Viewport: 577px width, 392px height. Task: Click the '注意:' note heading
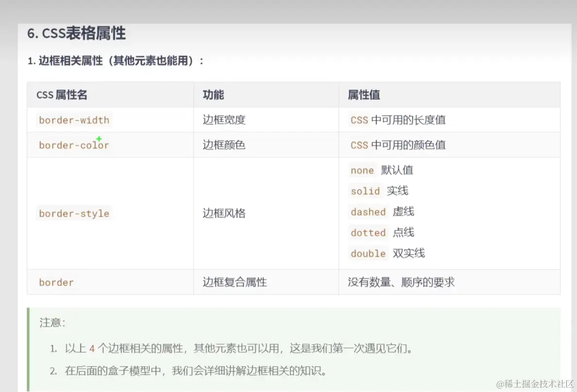pyautogui.click(x=52, y=323)
